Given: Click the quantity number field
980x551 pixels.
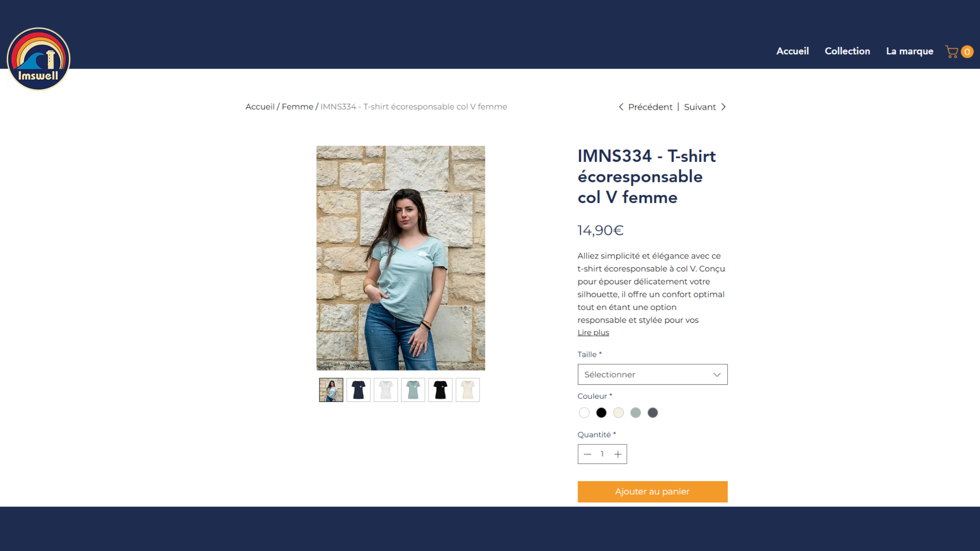Looking at the screenshot, I should tap(602, 454).
